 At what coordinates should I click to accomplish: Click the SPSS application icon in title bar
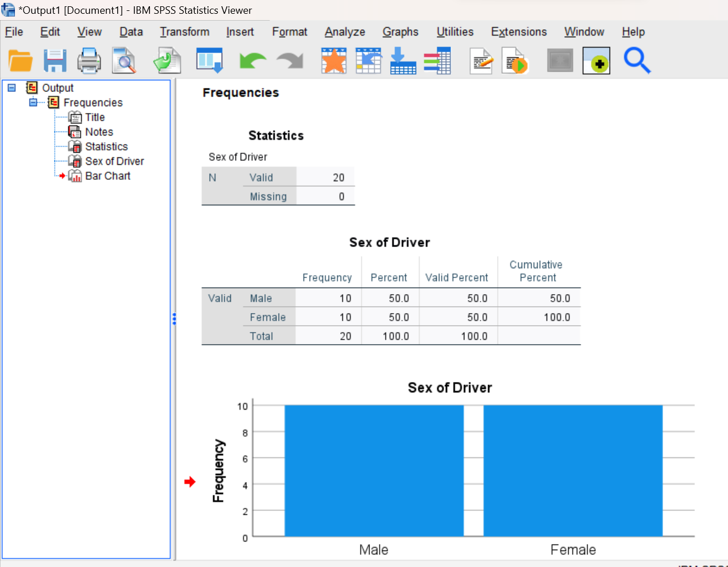(x=8, y=10)
